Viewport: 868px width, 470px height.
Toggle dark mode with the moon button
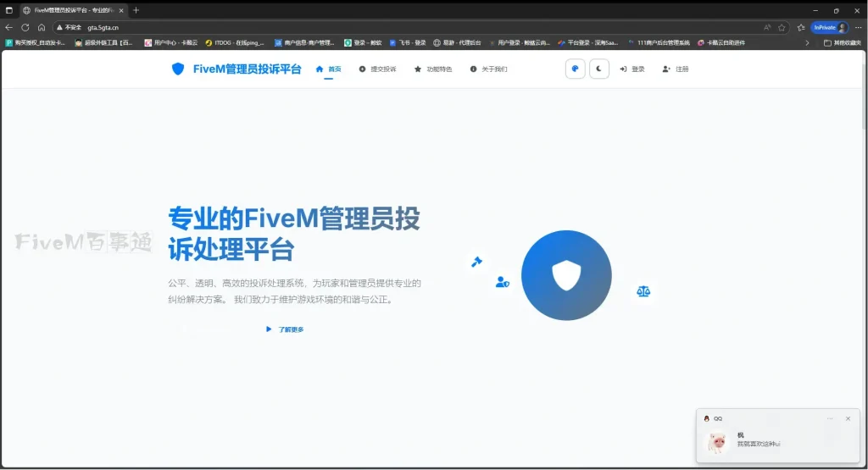[x=599, y=69]
